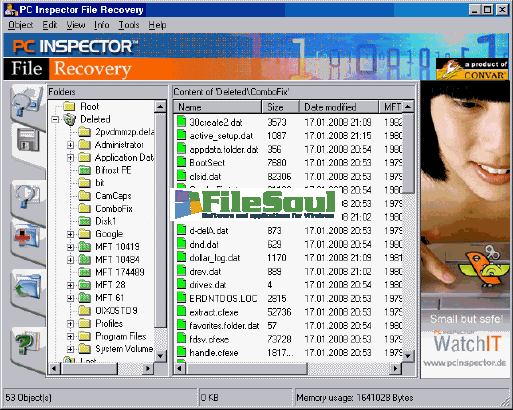
Task: Click folder tree scroll right arrow
Action: click(x=148, y=368)
